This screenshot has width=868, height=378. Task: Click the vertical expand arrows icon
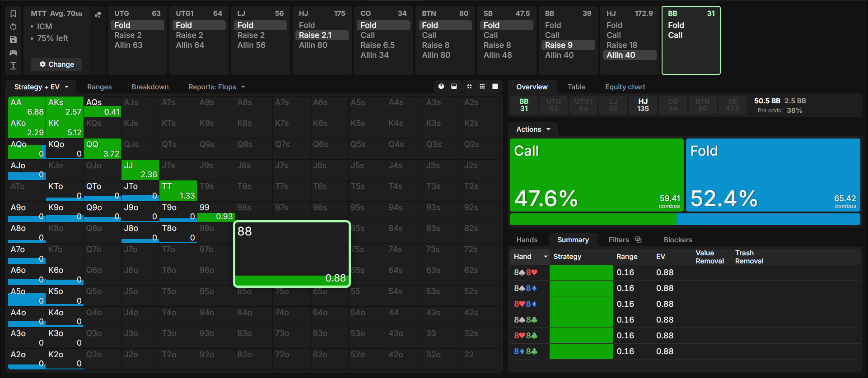click(13, 66)
